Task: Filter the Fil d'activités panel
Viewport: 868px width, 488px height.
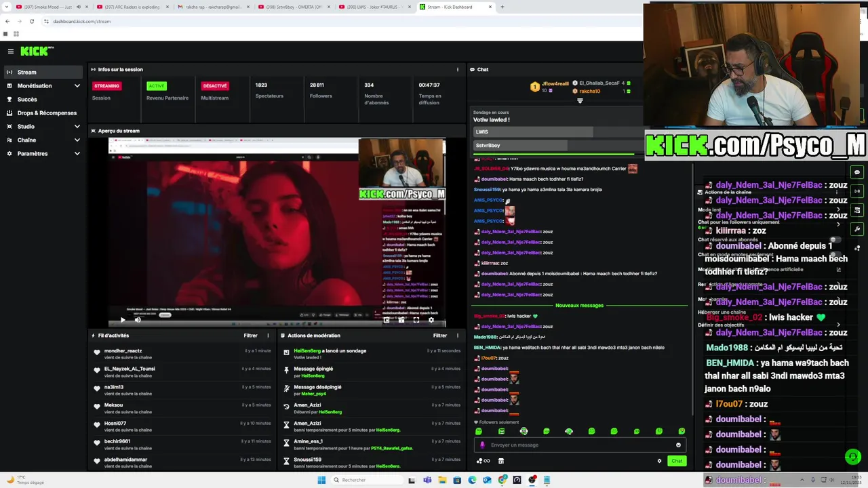Action: click(250, 335)
